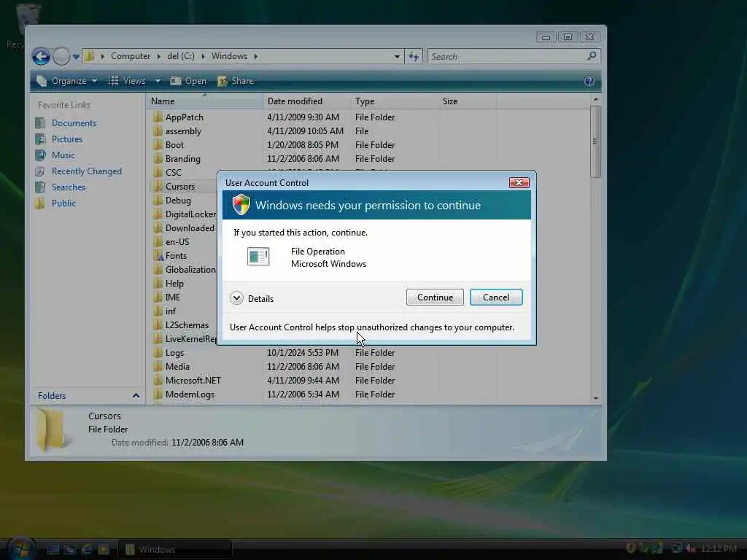This screenshot has height=560, width=747.
Task: Click Windows breadcrumb in address bar
Action: tap(229, 56)
